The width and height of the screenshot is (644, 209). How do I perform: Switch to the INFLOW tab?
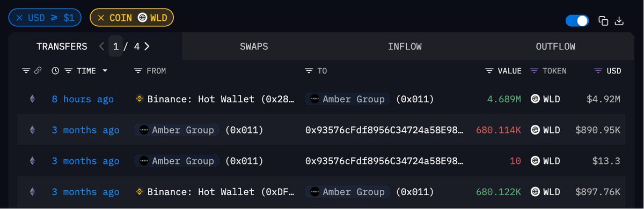(405, 47)
